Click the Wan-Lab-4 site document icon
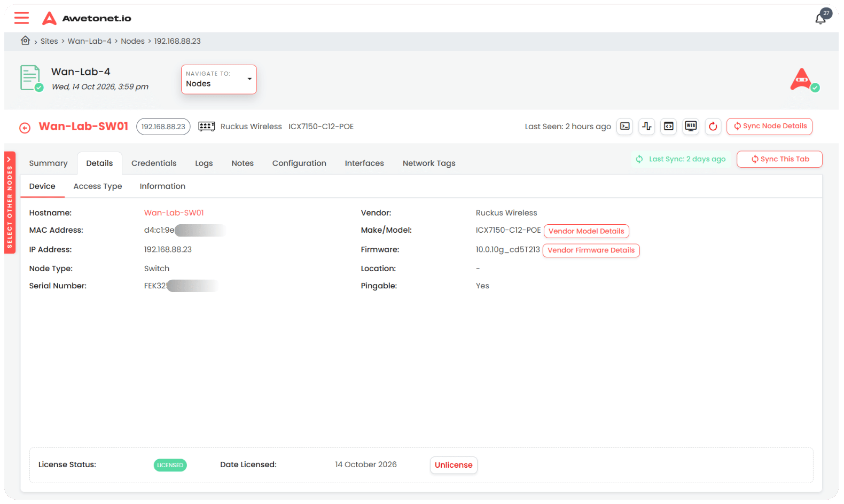Screen dimensions: 844x504 (x=31, y=78)
